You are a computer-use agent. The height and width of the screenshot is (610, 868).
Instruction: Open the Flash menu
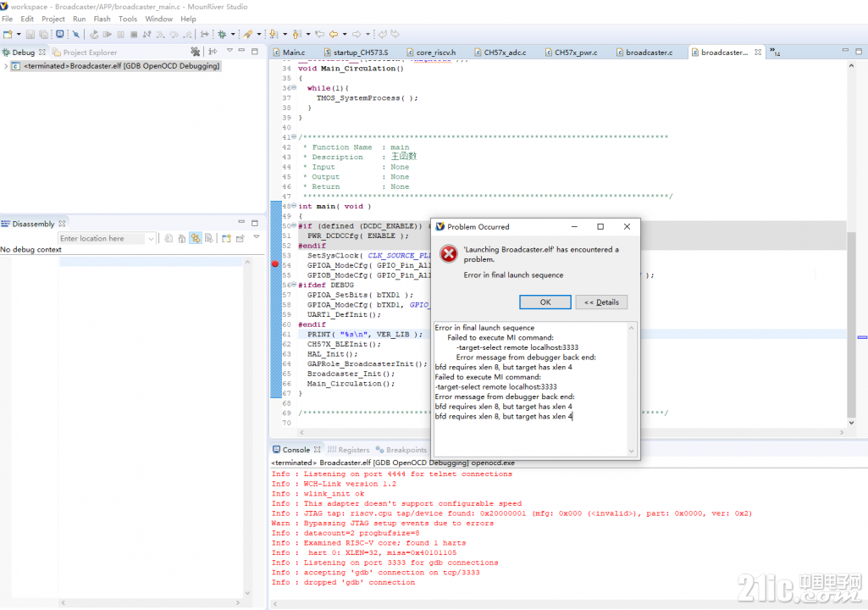point(102,19)
